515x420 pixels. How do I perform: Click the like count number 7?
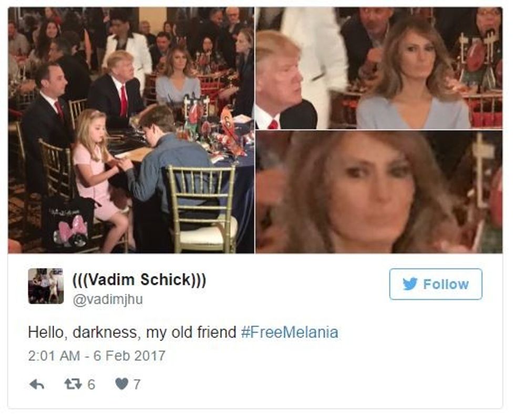tap(137, 384)
